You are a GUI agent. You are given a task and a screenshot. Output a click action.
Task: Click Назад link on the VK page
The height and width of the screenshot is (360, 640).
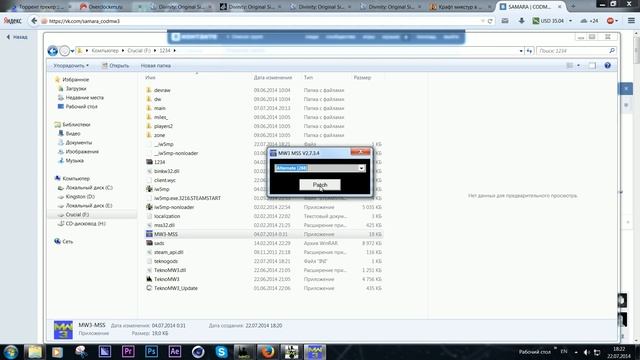coord(17,37)
